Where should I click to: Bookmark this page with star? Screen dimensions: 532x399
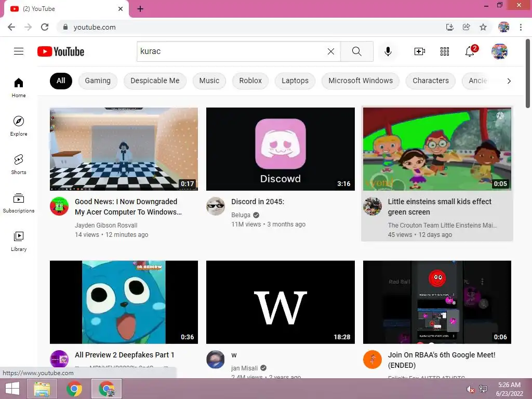(x=483, y=27)
